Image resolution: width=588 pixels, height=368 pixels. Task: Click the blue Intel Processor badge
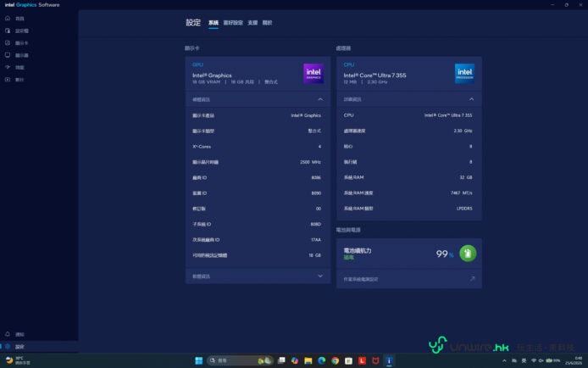tap(464, 74)
